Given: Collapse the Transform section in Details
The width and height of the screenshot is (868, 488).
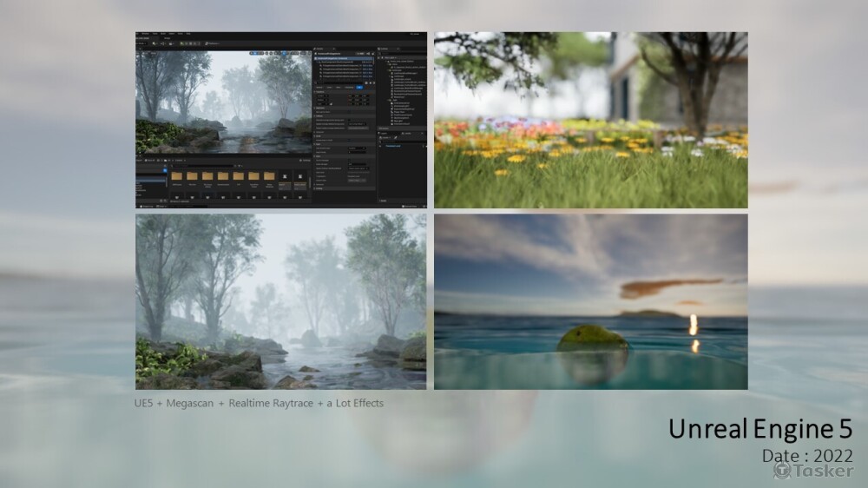Looking at the screenshot, I should point(316,90).
